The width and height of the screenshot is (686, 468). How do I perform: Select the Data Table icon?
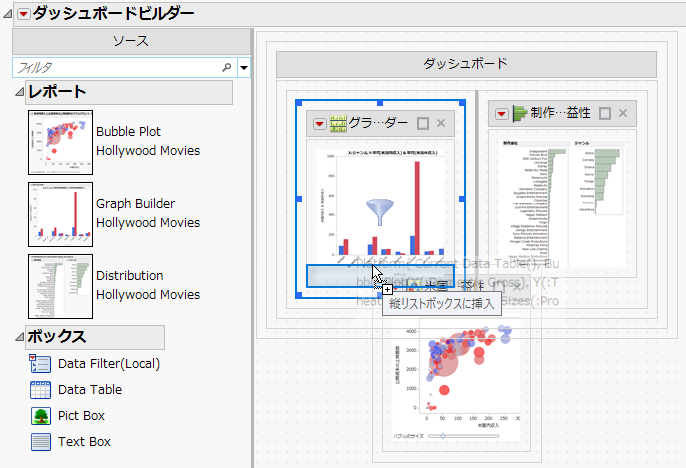pos(40,390)
